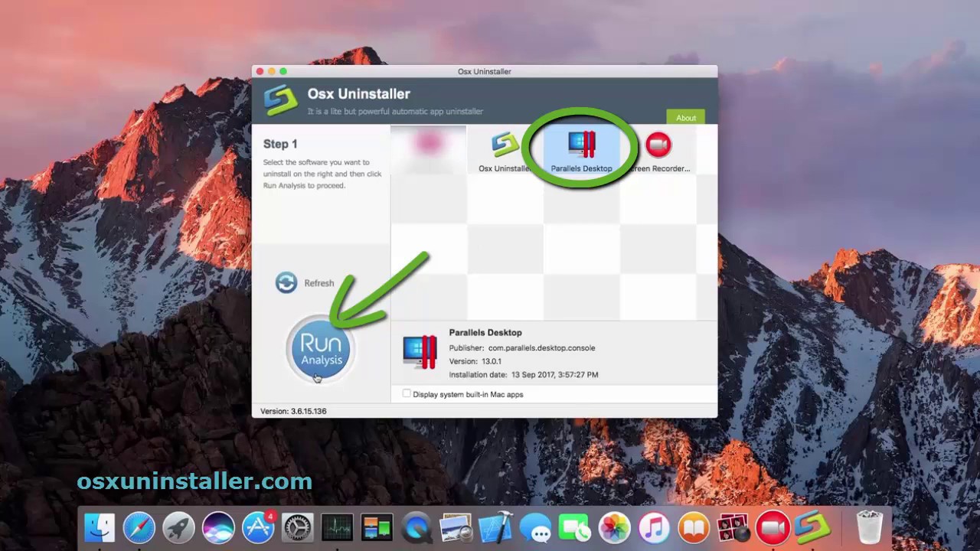Viewport: 980px width, 551px height.
Task: Click the Step 1 heading
Action: coord(280,144)
